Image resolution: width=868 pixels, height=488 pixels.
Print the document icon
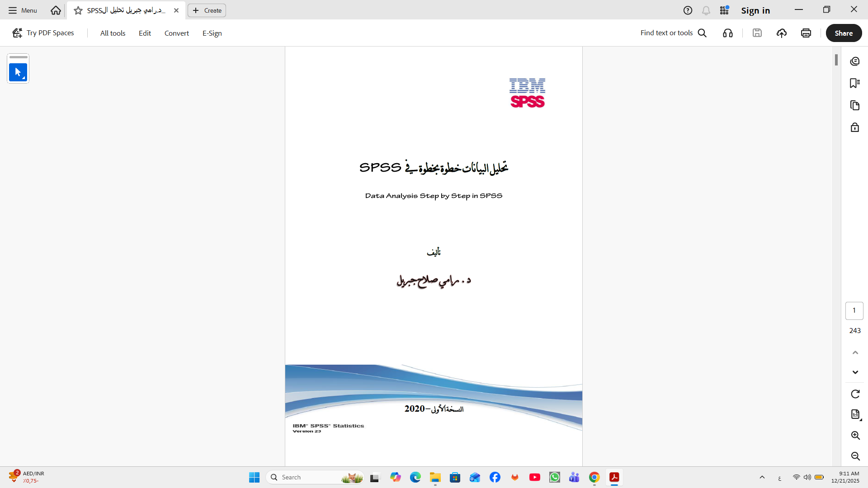pos(806,33)
